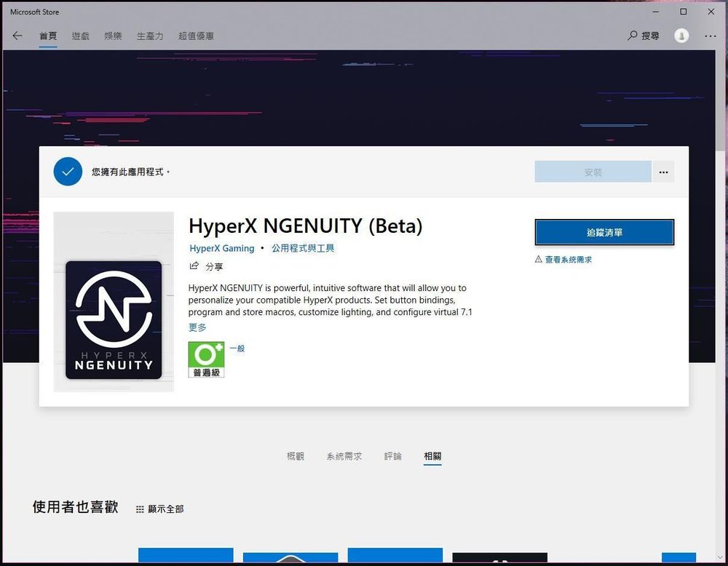Switch to the 遊戲 tab
Viewport: 728px width, 566px height.
pyautogui.click(x=80, y=36)
